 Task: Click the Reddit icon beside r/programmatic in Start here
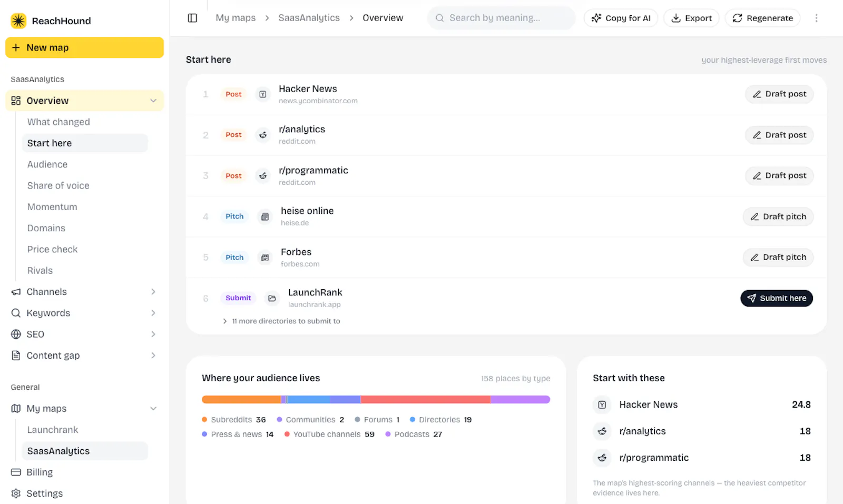pos(262,176)
